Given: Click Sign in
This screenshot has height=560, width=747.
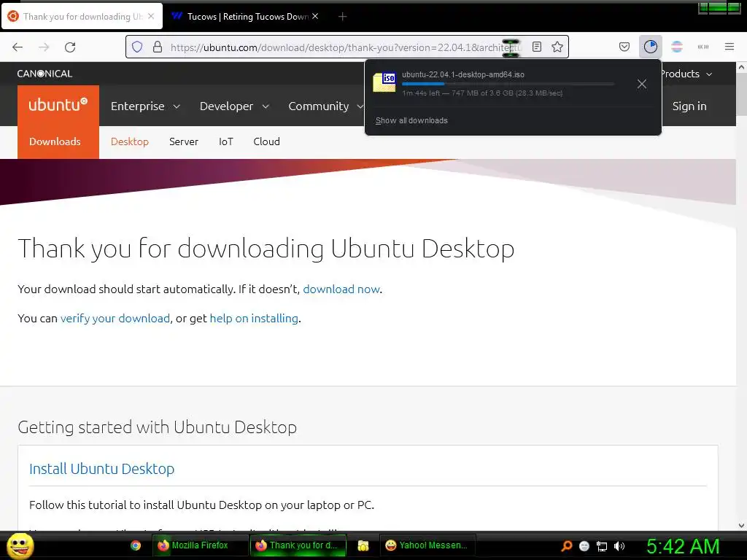Looking at the screenshot, I should coord(689,106).
